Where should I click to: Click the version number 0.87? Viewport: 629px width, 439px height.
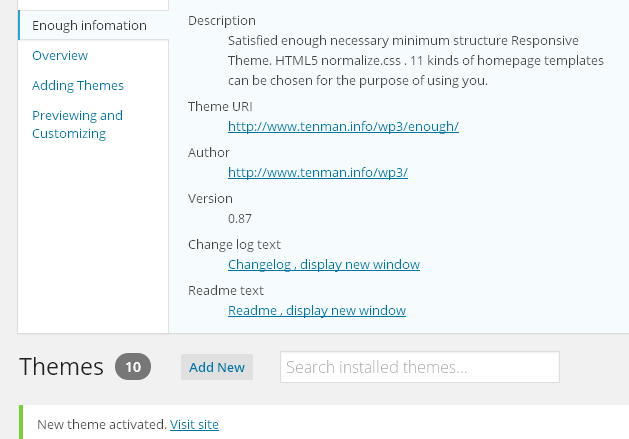click(239, 218)
